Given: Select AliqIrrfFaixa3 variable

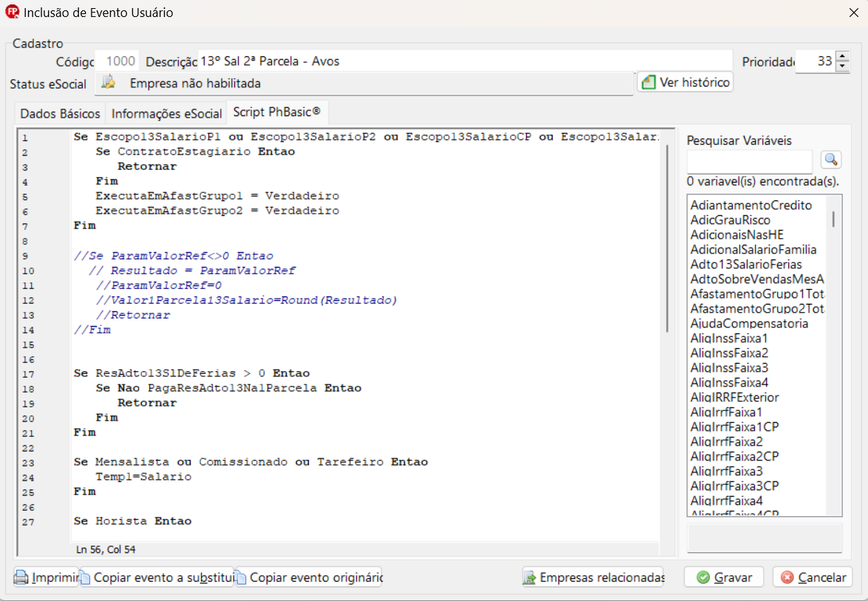Looking at the screenshot, I should tap(726, 471).
